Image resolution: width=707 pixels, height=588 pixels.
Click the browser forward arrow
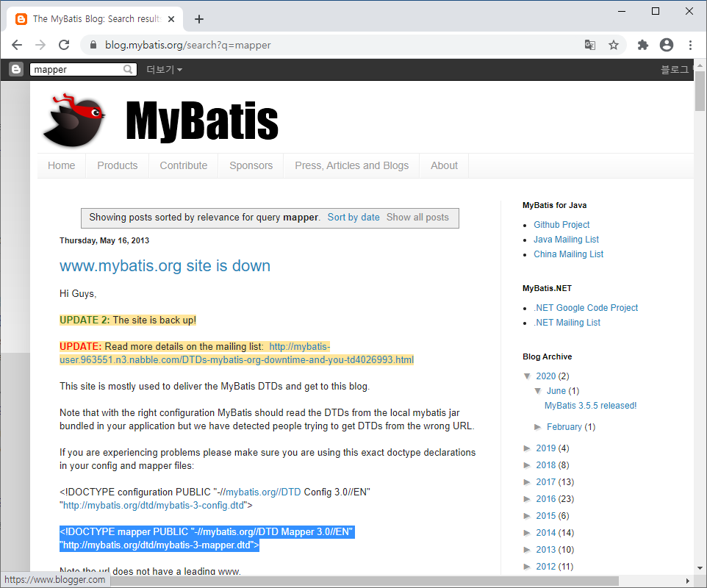[x=40, y=45]
